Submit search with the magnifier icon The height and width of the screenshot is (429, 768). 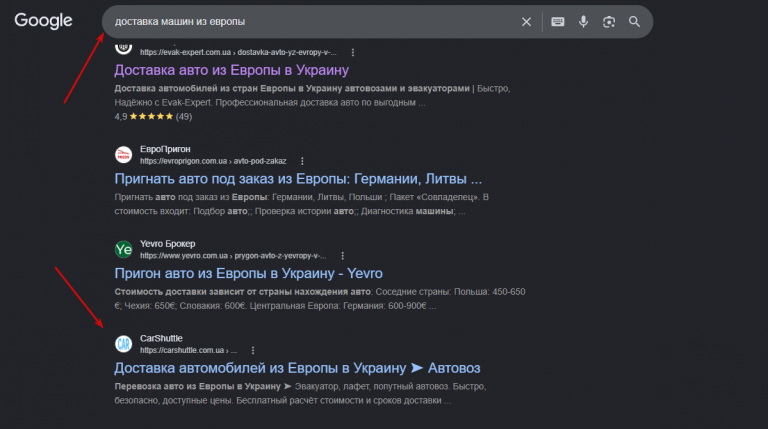point(634,22)
